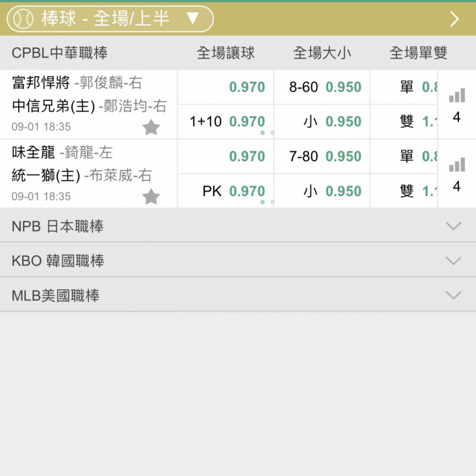Click team name 味全龍 -錡龍-左

pos(62,152)
